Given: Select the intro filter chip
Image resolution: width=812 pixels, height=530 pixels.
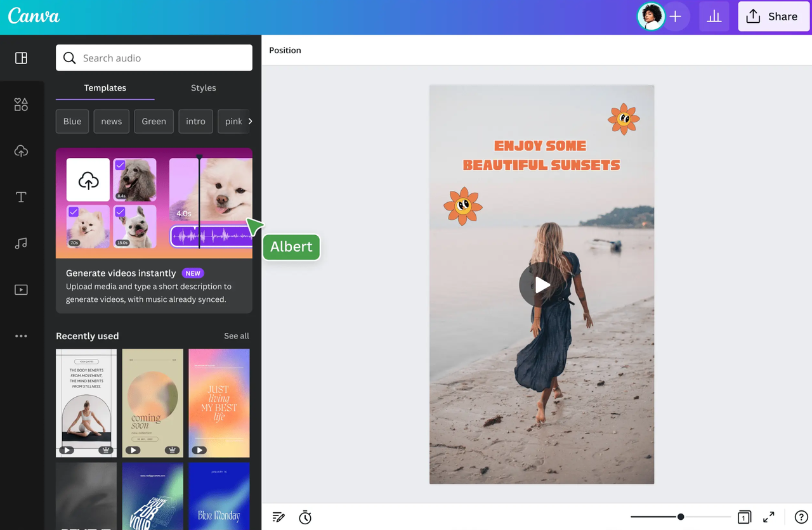Looking at the screenshot, I should coord(195,121).
